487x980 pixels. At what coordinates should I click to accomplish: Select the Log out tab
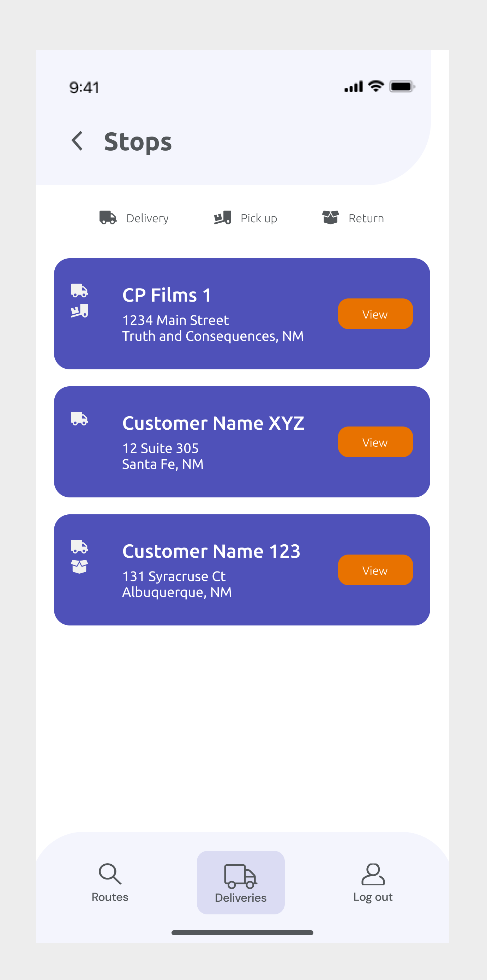373,883
